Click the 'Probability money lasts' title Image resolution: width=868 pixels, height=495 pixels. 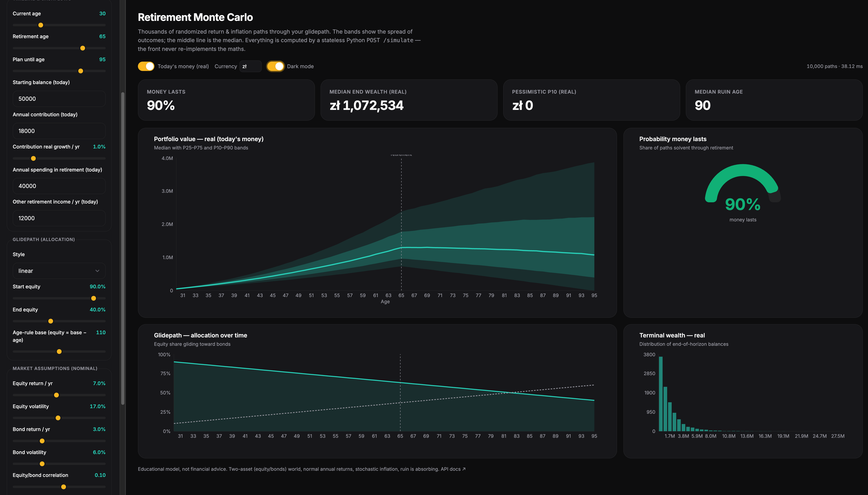(x=672, y=139)
